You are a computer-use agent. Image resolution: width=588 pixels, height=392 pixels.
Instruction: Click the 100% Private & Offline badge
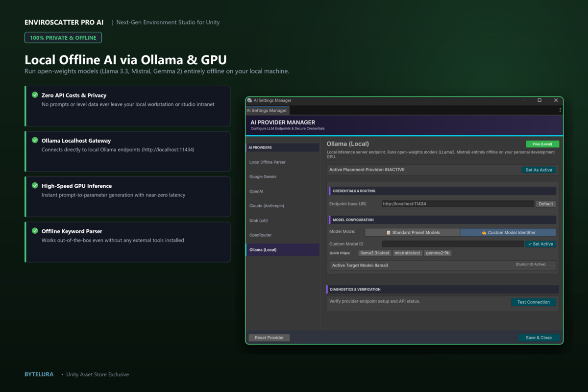[x=63, y=38]
